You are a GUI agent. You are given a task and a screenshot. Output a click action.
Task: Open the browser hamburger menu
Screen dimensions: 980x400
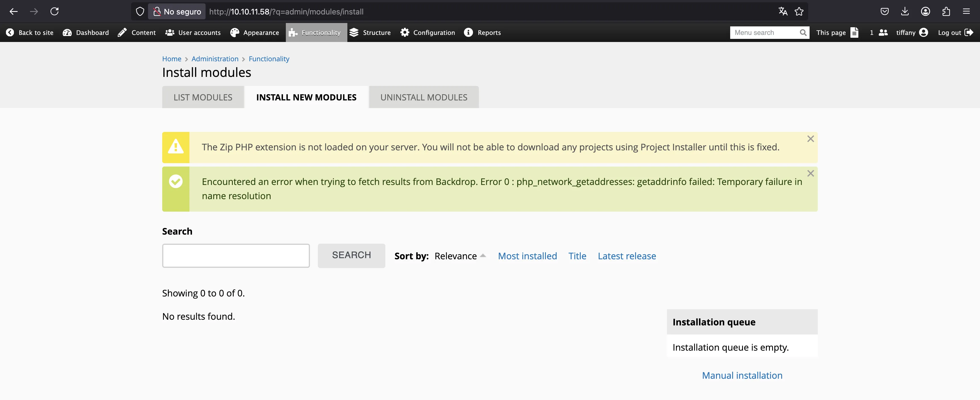click(966, 11)
